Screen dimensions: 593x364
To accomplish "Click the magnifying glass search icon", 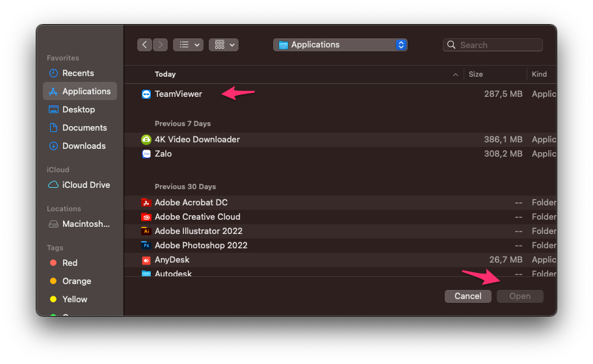I will tap(451, 45).
